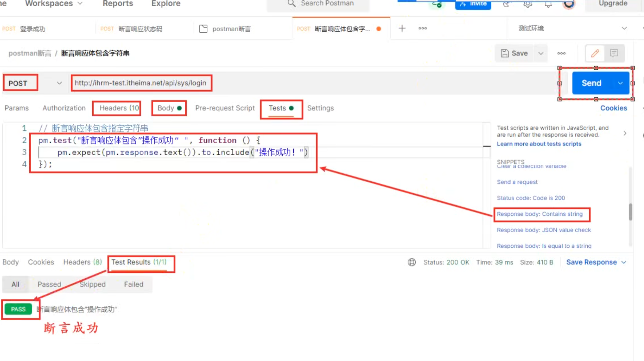
Task: Open the settings gear icon
Action: click(528, 4)
